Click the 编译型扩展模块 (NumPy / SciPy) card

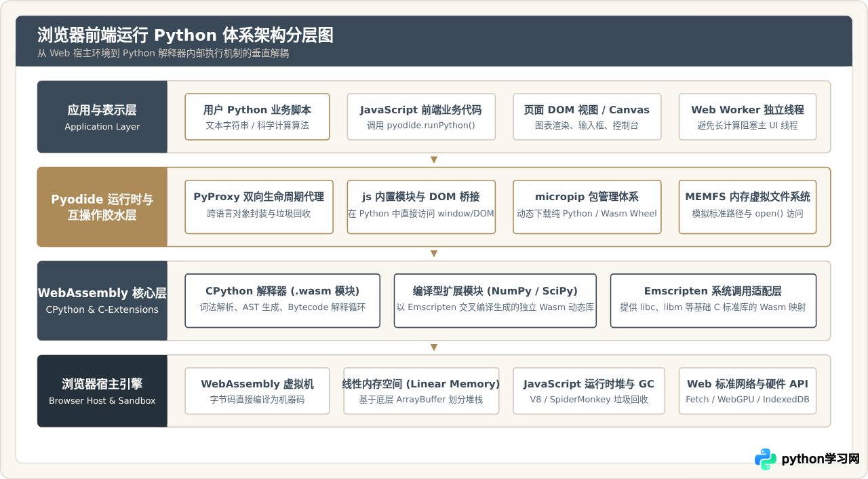[495, 301]
